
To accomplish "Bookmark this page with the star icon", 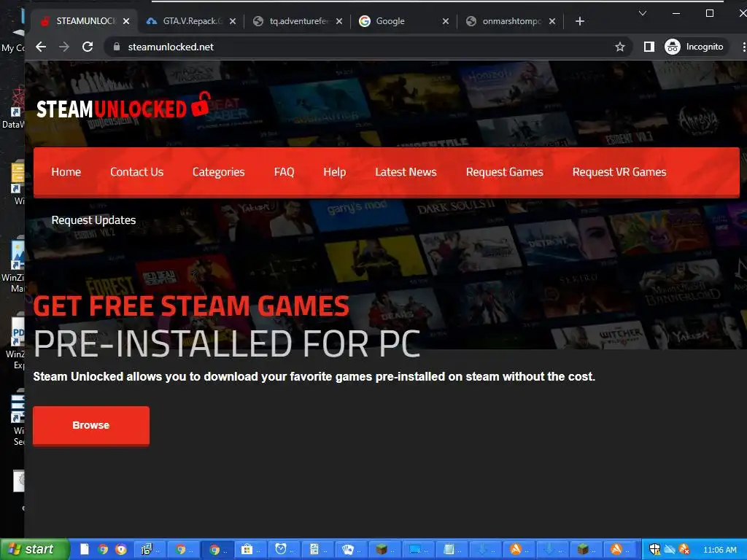I will 620,47.
